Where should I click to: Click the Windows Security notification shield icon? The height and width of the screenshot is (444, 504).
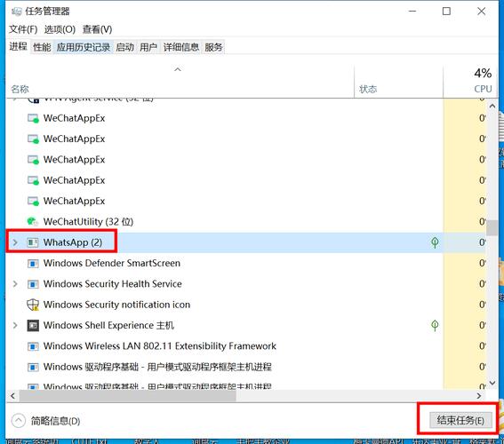coord(33,305)
